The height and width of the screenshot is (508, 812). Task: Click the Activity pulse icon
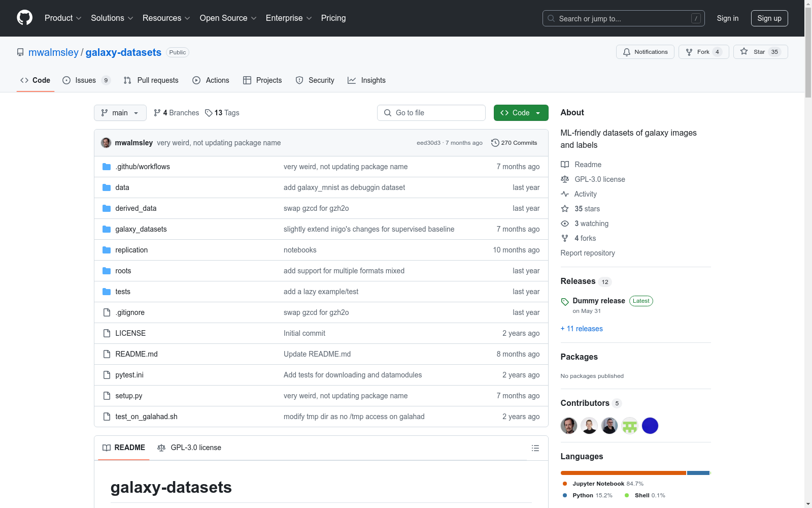[x=565, y=194]
